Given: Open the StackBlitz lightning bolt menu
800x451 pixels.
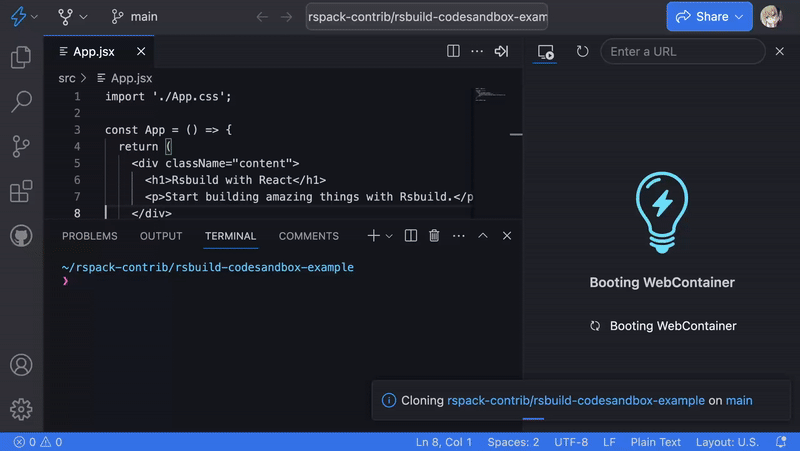Looking at the screenshot, I should coord(18,16).
